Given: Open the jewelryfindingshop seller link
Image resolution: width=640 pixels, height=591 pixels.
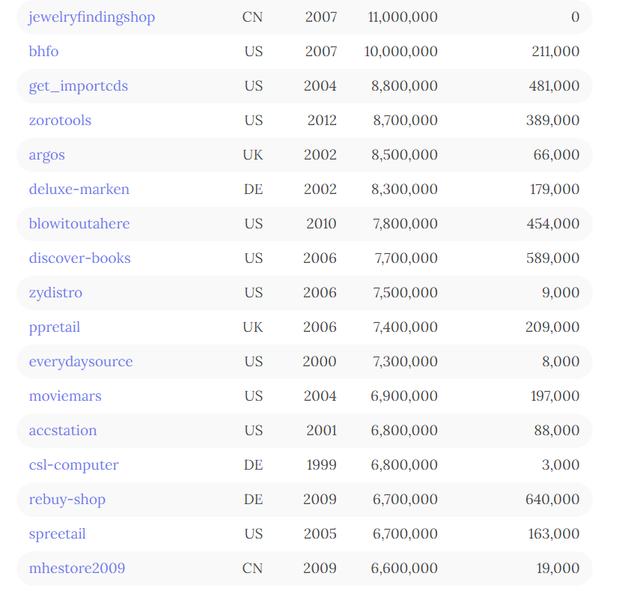Looking at the screenshot, I should tap(92, 18).
